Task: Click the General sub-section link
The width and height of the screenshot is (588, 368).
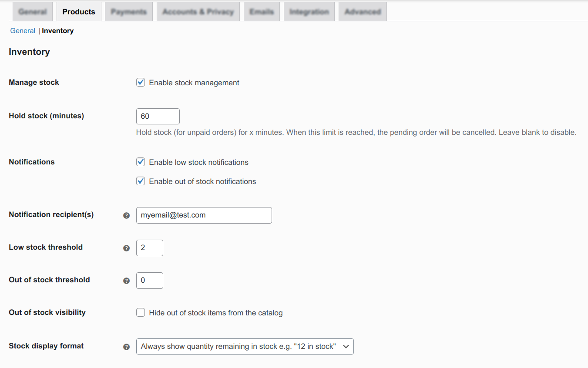Action: point(23,30)
